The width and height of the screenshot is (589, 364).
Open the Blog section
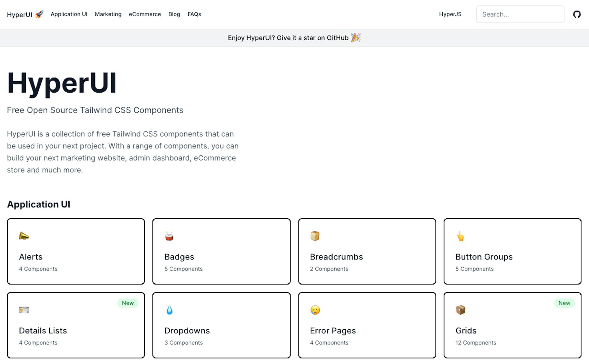coord(174,14)
